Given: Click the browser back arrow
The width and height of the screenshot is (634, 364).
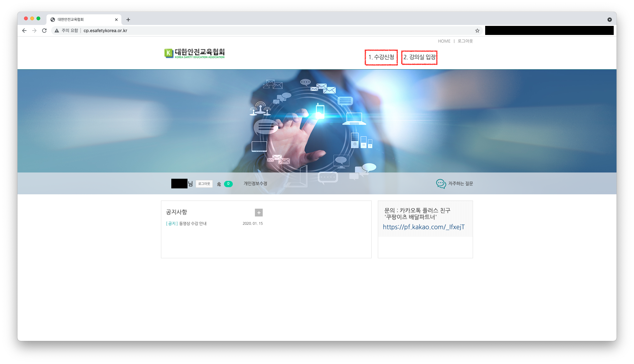Looking at the screenshot, I should tap(24, 31).
